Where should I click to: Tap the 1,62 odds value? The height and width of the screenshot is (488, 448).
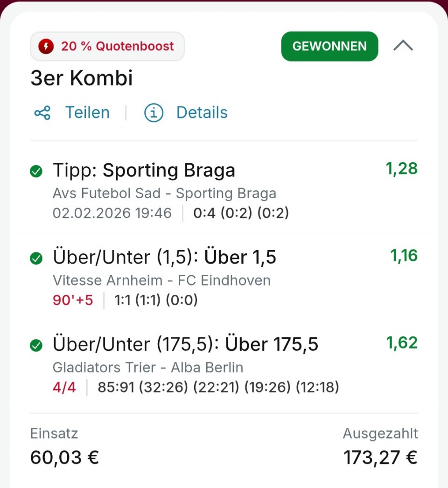click(401, 343)
